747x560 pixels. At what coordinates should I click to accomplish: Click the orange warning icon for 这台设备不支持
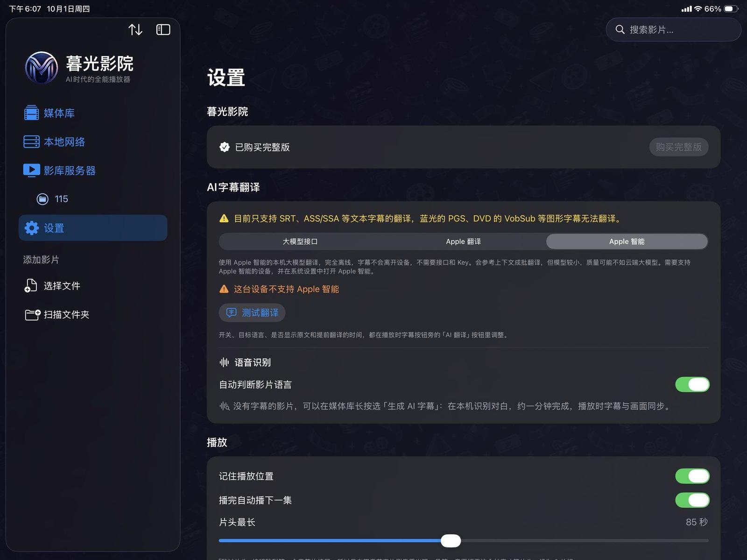tap(224, 289)
